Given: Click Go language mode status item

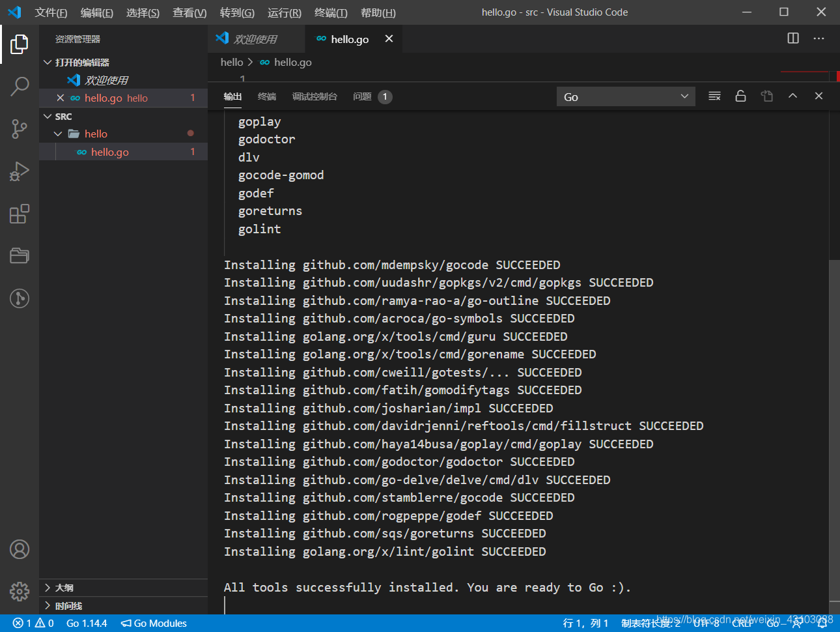Looking at the screenshot, I should (x=773, y=624).
